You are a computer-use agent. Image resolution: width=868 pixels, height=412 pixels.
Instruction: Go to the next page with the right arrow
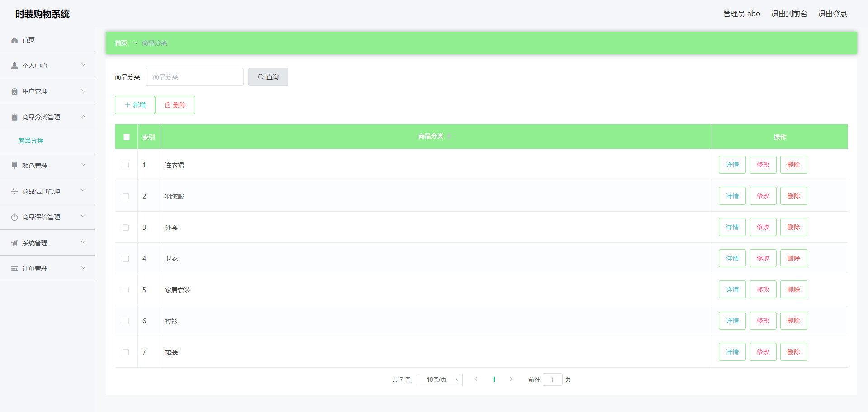511,379
